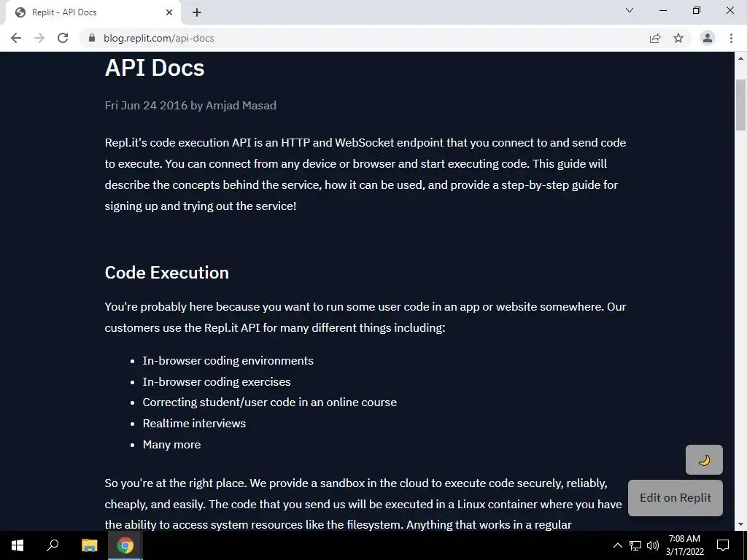Expand the tab search chevron
The height and width of the screenshot is (560, 747).
pos(630,10)
